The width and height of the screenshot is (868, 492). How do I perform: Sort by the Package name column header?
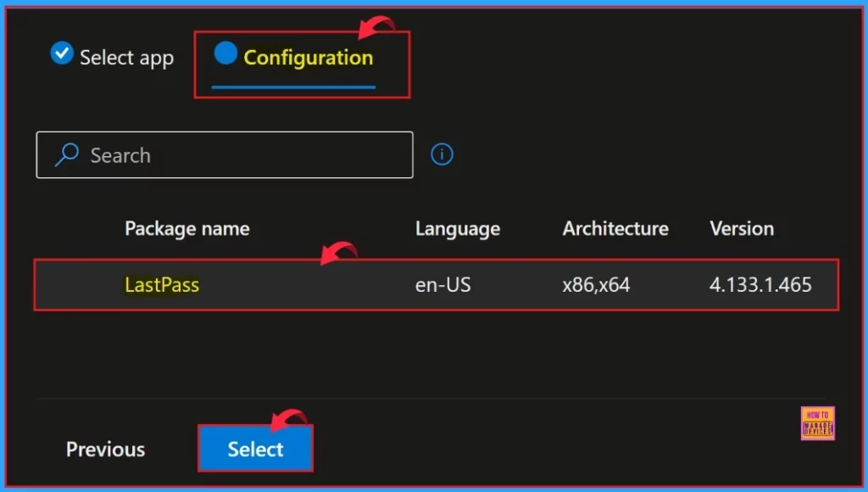[x=187, y=228]
